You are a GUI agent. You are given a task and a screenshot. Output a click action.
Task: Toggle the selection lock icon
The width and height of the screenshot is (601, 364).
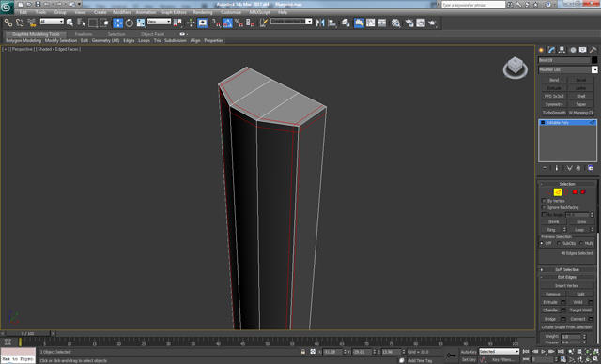click(303, 352)
